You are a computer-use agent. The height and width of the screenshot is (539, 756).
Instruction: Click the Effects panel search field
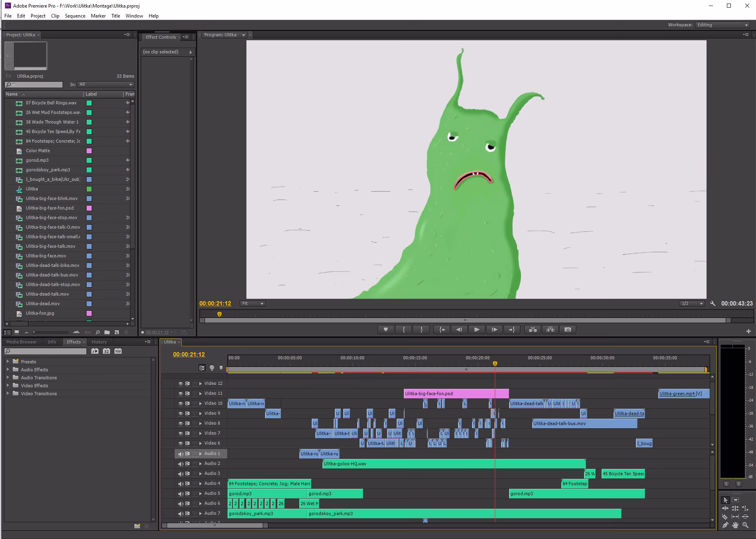click(x=45, y=351)
